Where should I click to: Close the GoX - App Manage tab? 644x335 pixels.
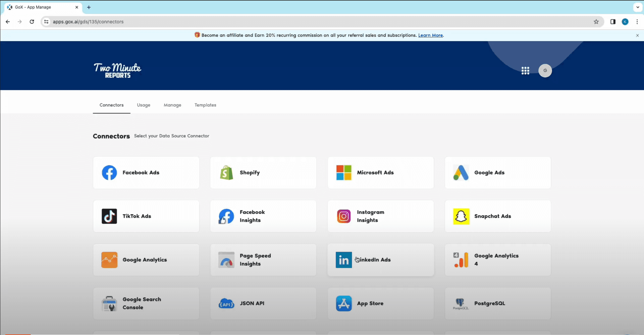click(76, 7)
